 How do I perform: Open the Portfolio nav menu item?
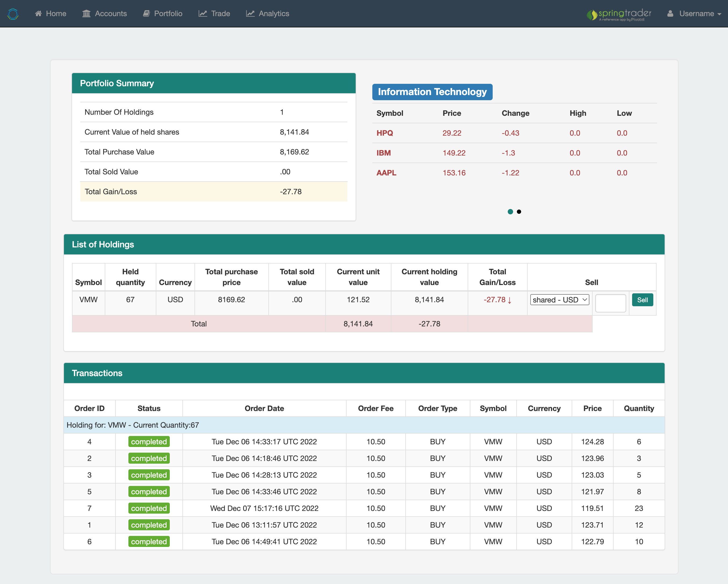pyautogui.click(x=168, y=13)
